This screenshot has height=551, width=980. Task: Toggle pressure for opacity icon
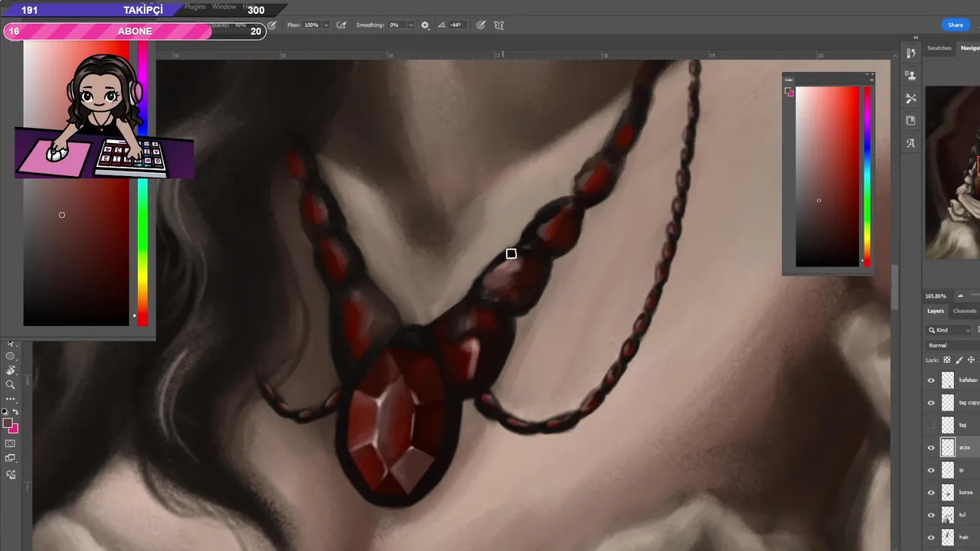[272, 25]
